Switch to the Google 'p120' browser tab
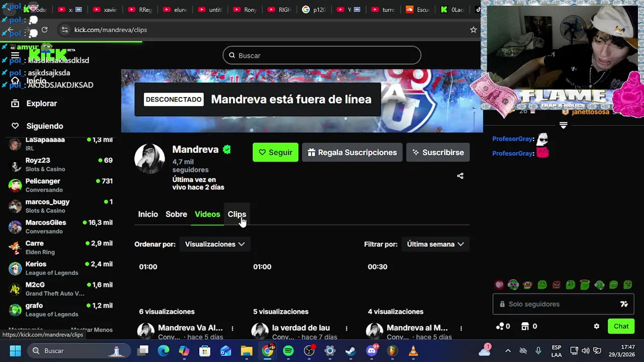This screenshot has width=644, height=362. click(x=314, y=10)
